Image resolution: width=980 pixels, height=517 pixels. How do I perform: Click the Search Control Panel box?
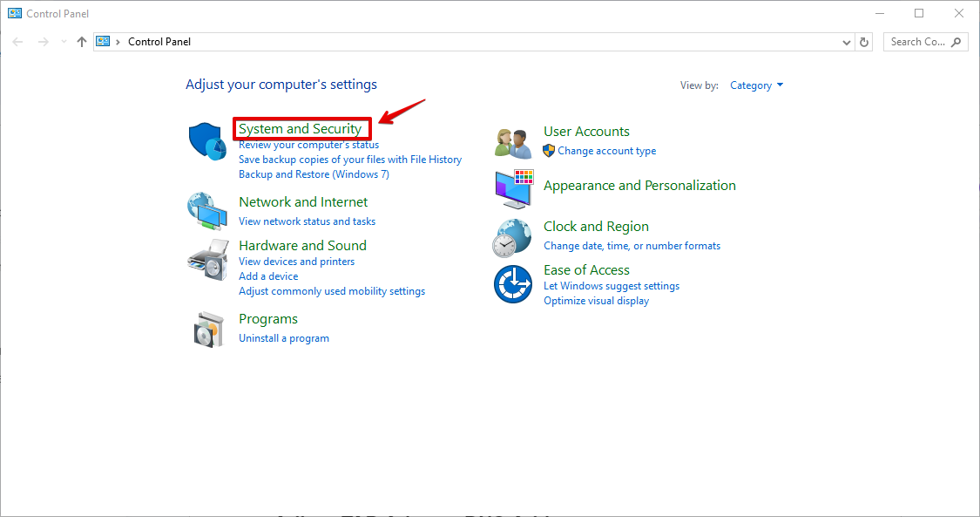[x=919, y=42]
